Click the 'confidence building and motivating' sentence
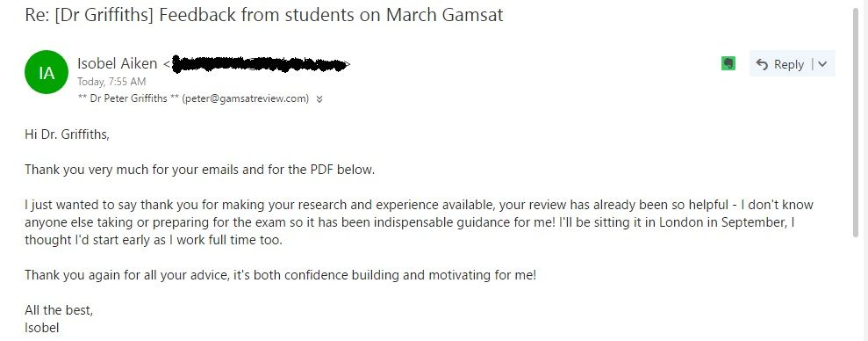 pyautogui.click(x=281, y=275)
